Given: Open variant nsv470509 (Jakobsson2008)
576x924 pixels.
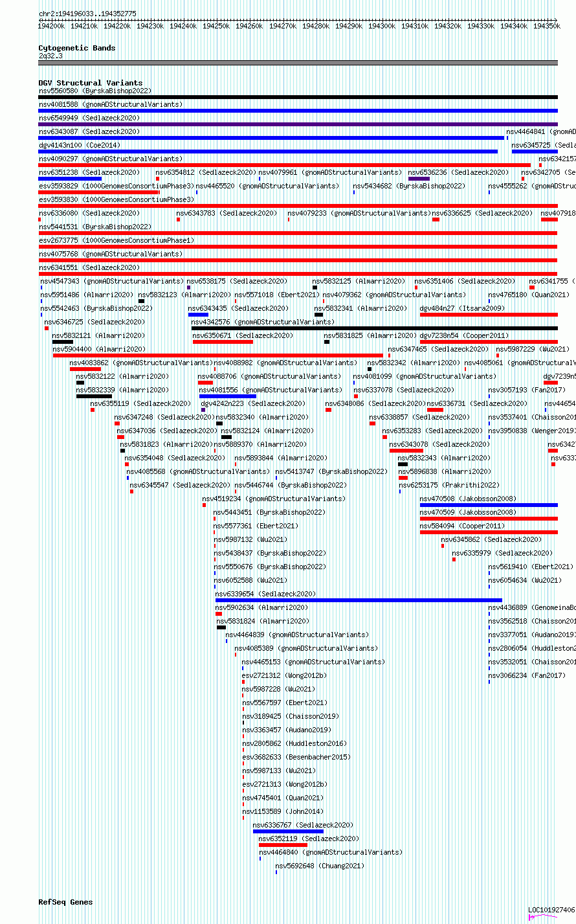Looking at the screenshot, I should [x=468, y=512].
